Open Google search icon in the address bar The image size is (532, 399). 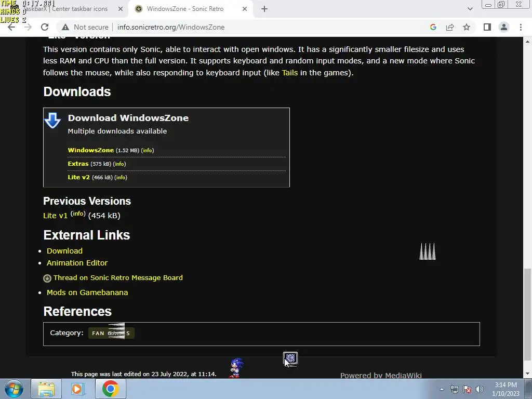[x=433, y=27]
